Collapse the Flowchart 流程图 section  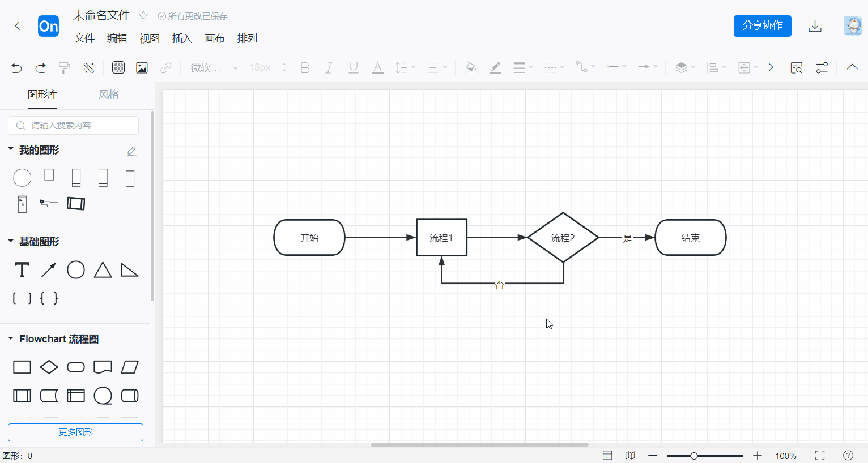11,338
